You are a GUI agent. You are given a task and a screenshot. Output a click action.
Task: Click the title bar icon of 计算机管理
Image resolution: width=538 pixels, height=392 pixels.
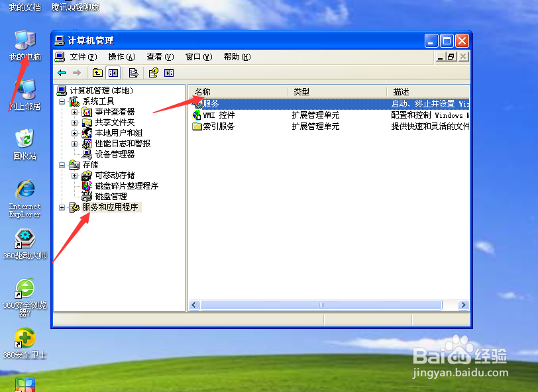[x=60, y=41]
